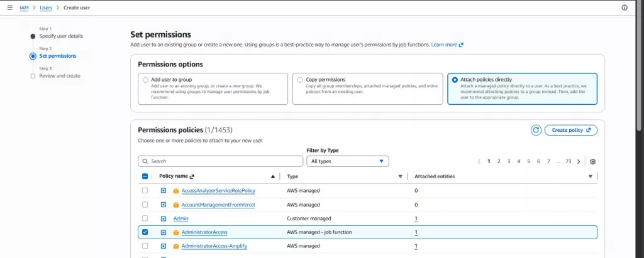Expand the Admin policy row

163,218
